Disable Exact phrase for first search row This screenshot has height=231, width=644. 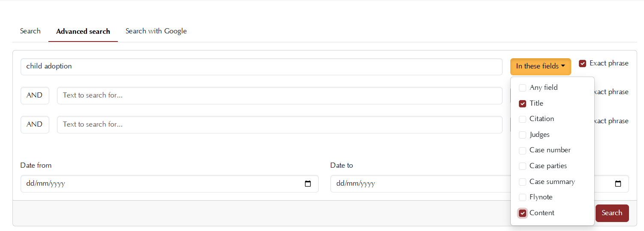582,63
